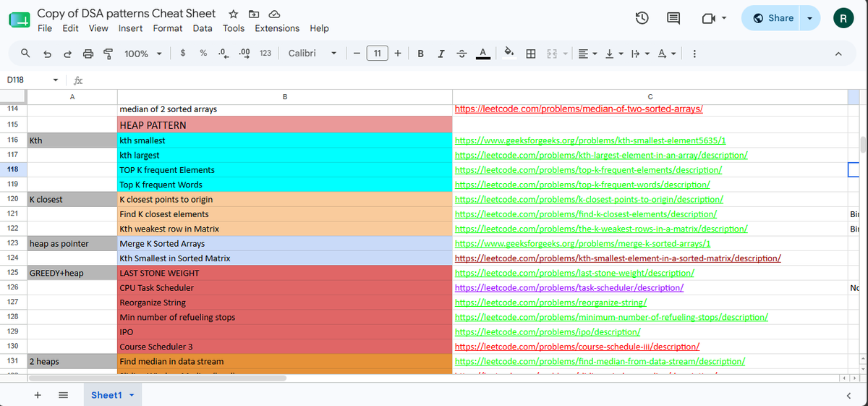Open the Format menu
The width and height of the screenshot is (868, 406).
(x=168, y=28)
